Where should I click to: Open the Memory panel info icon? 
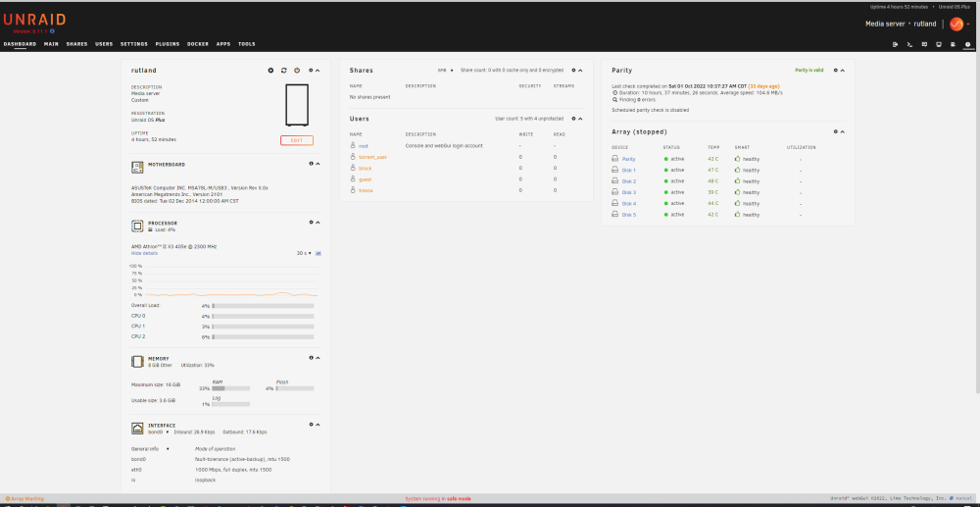311,358
